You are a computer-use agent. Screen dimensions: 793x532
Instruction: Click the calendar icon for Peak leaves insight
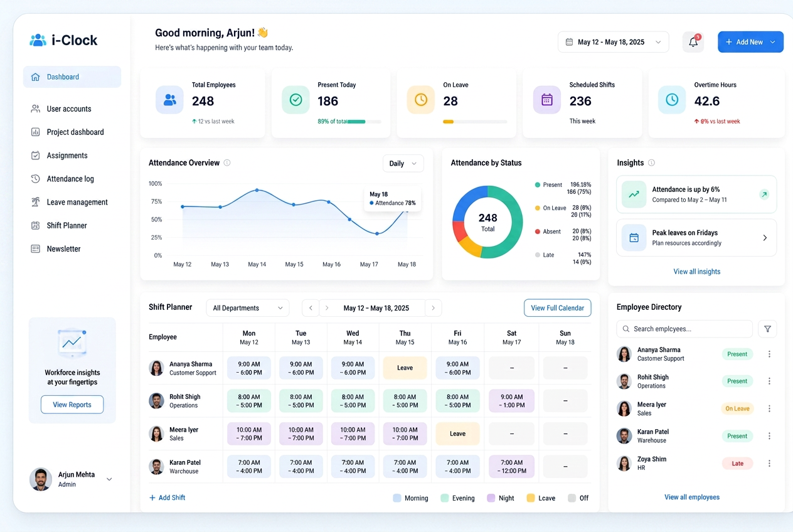click(634, 238)
